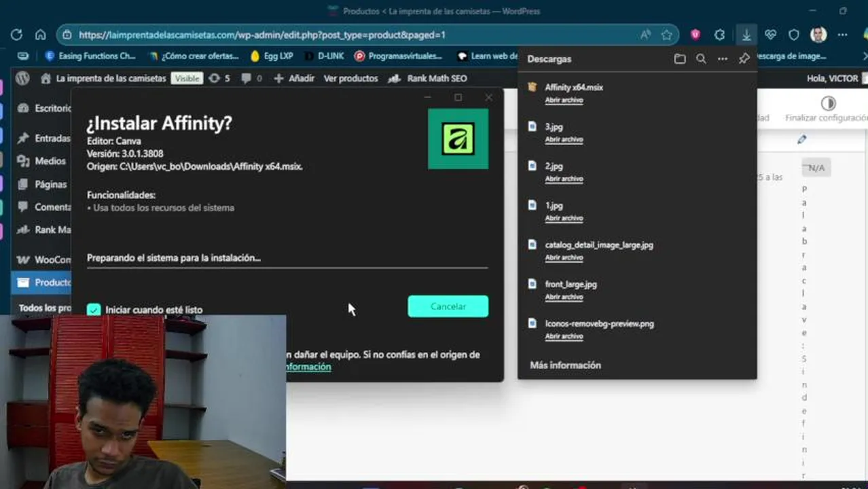868x489 pixels.
Task: Click the downloads arrow icon in toolbar
Action: coord(746,35)
